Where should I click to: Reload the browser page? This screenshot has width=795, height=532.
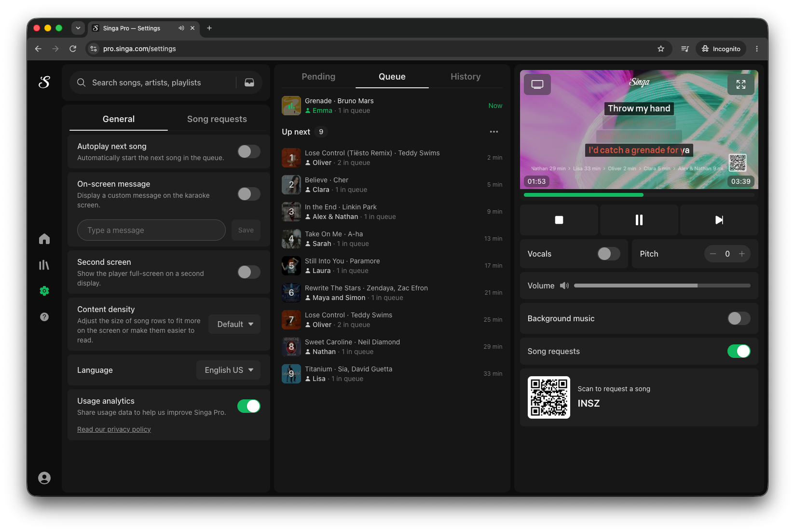point(73,49)
